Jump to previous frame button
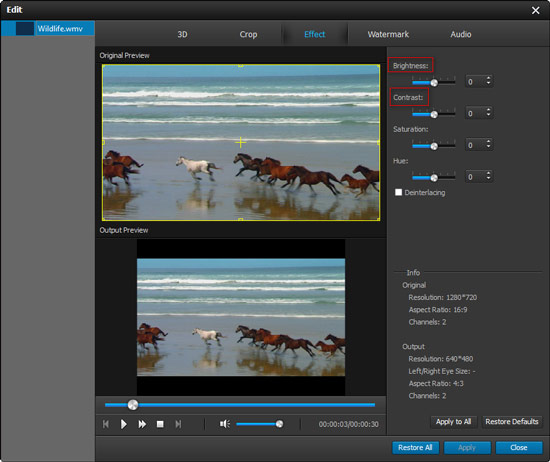550x462 pixels. [x=106, y=424]
